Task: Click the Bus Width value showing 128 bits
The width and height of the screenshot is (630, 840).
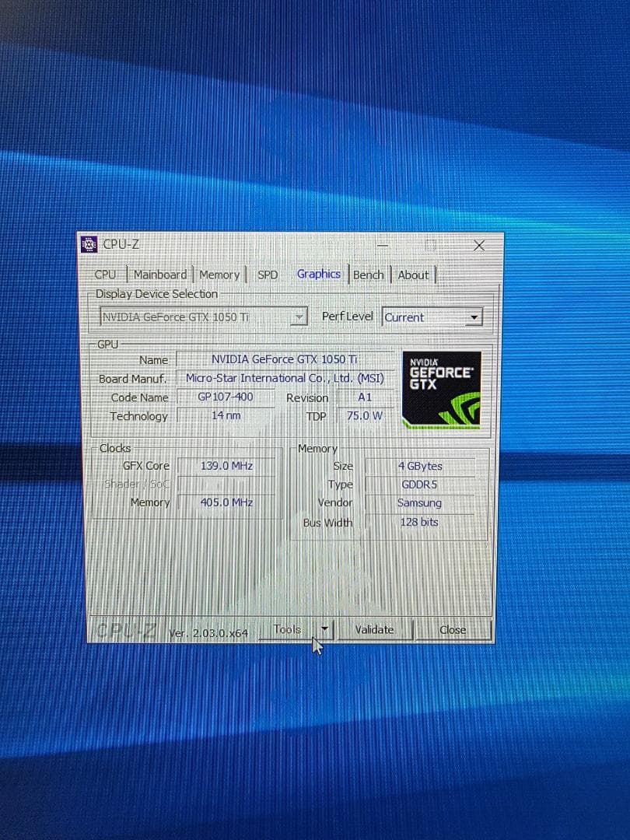Action: click(420, 522)
